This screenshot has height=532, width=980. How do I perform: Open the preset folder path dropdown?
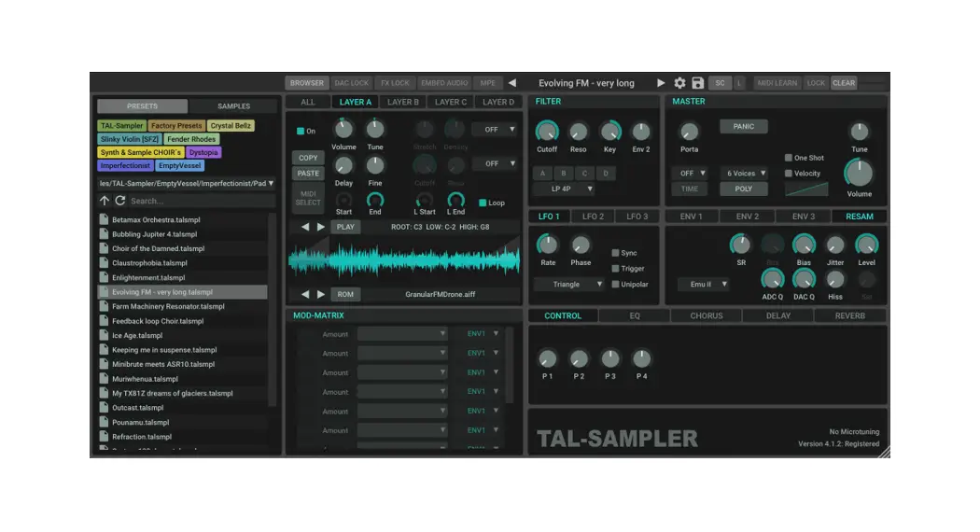pos(187,184)
